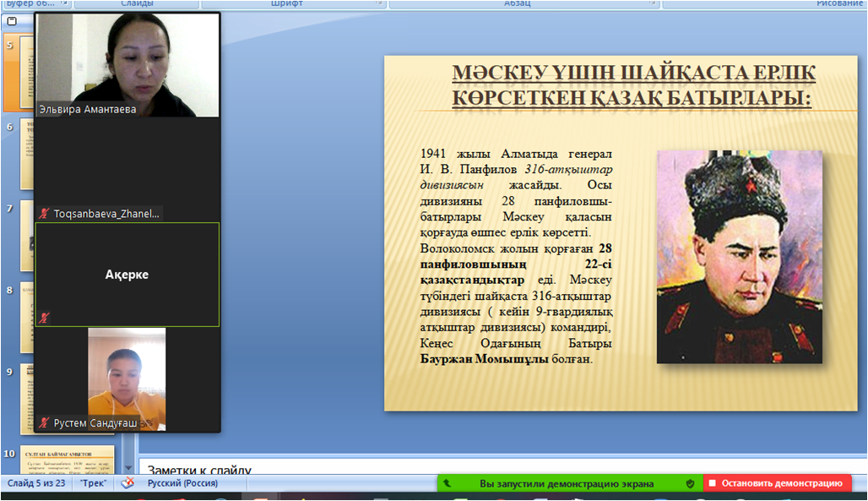868x501 pixels.
Task: Click the Baurzhan Momyshuly portrait image
Action: click(739, 256)
